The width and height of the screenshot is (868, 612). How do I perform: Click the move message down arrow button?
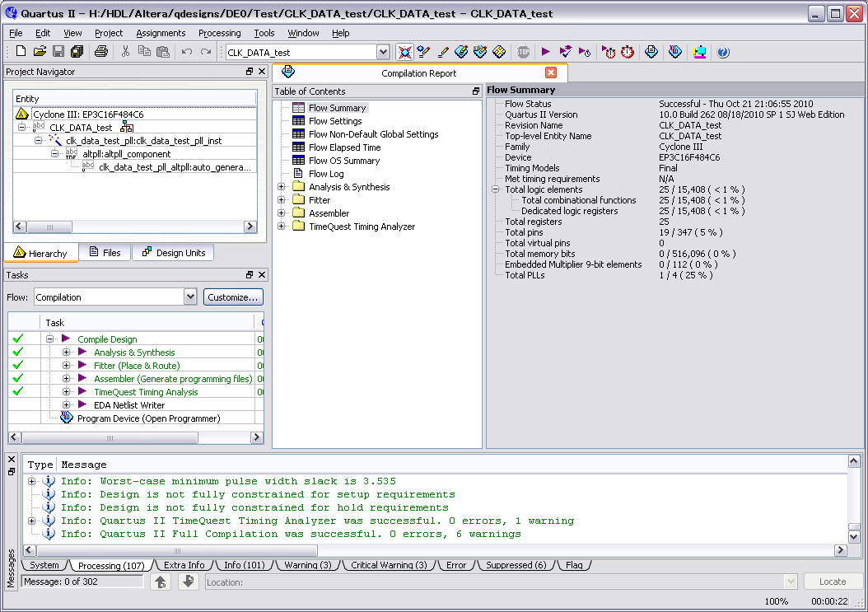189,582
